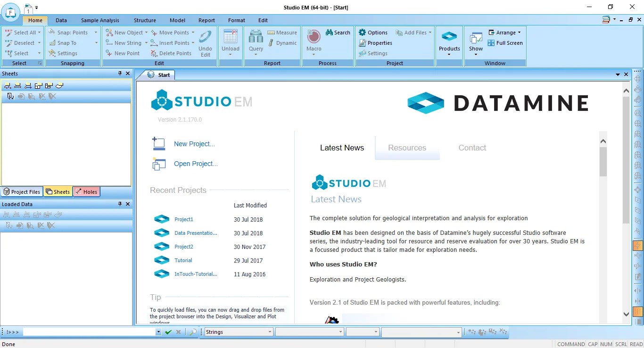
Task: Click the green checkmark in the command bar
Action: click(x=168, y=332)
